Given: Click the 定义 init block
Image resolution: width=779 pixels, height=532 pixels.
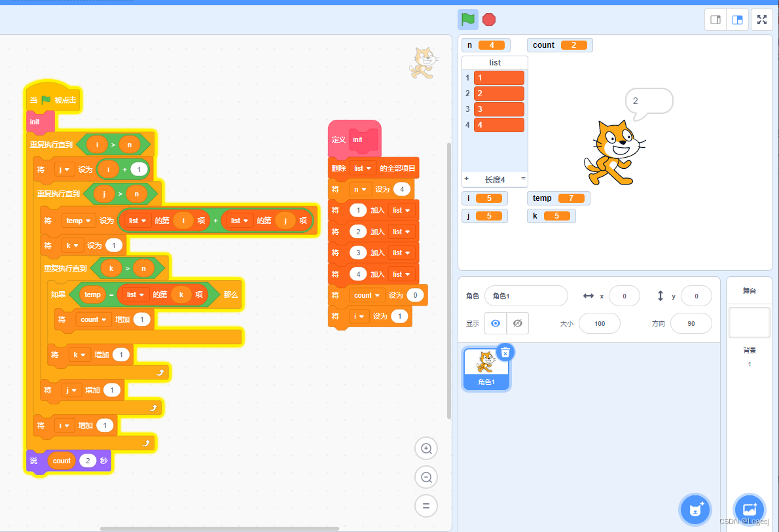Looking at the screenshot, I should (355, 139).
